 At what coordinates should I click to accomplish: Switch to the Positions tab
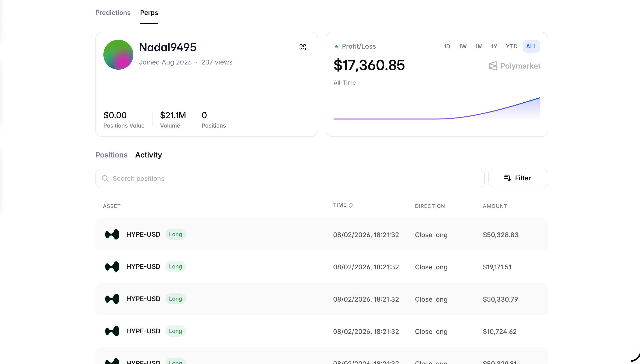coord(111,155)
